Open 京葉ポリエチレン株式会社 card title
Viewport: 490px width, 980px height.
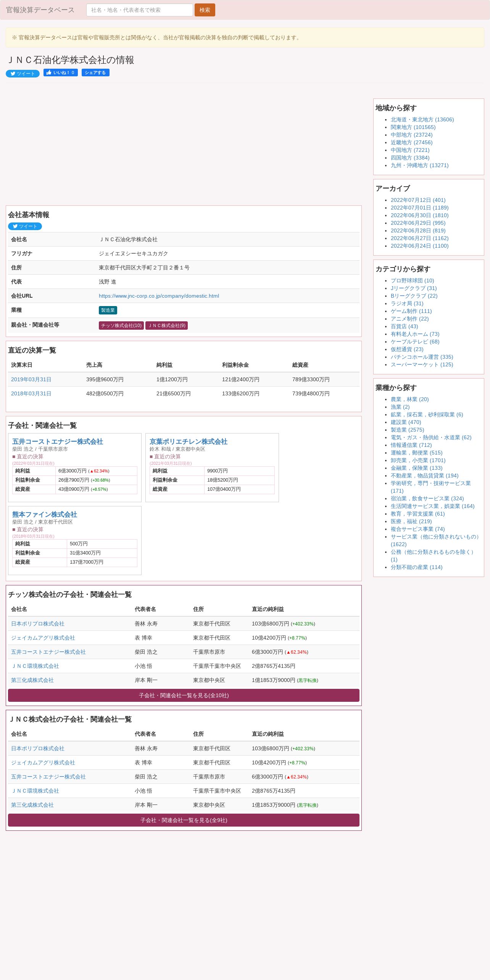[189, 442]
